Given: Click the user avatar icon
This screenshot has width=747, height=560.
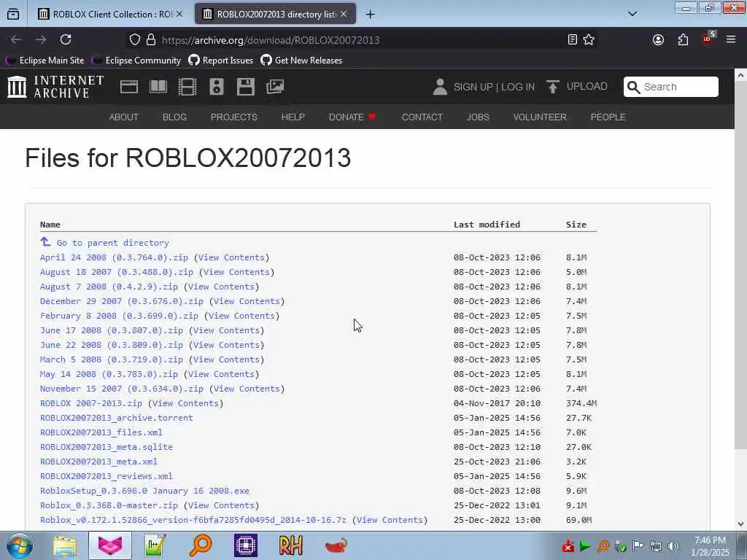Looking at the screenshot, I should tap(440, 87).
